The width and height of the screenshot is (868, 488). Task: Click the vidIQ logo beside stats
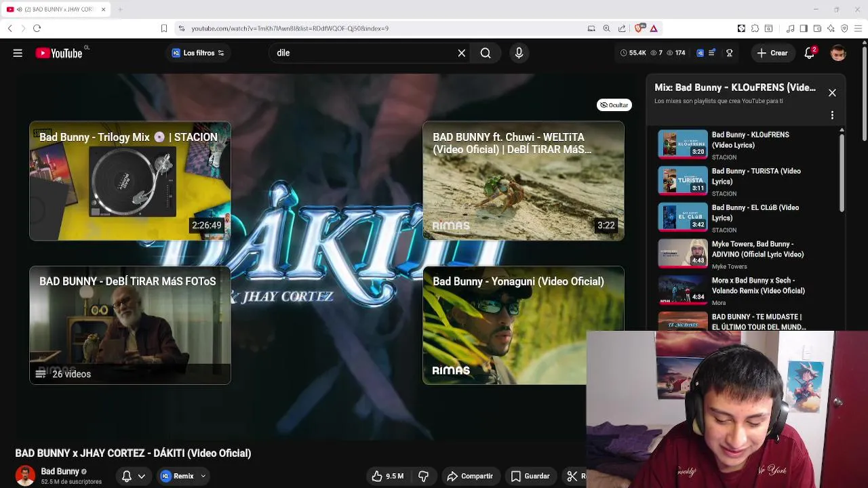701,53
